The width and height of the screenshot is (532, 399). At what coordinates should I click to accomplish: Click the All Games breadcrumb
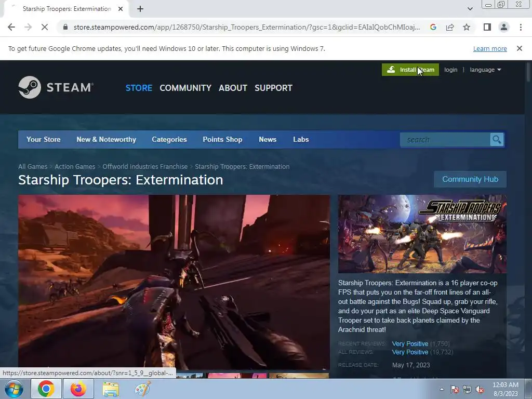(33, 167)
